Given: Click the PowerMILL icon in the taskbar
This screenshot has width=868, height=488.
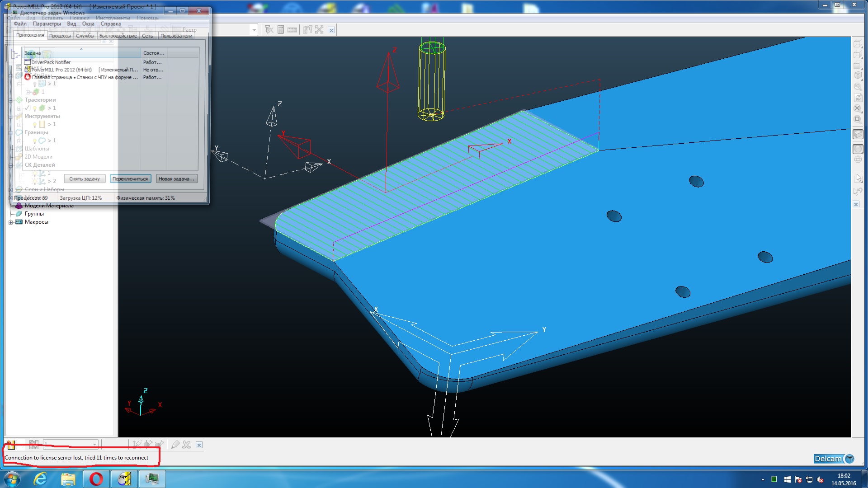Looking at the screenshot, I should pos(124,479).
